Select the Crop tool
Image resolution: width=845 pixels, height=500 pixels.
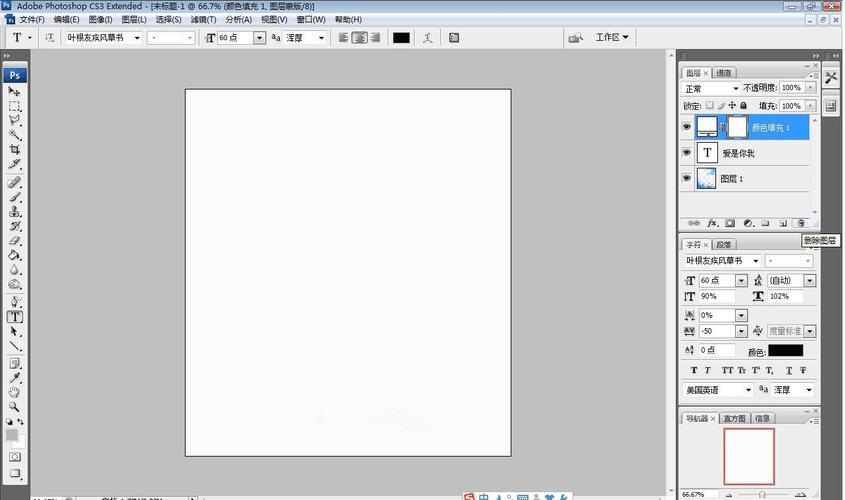coord(15,149)
